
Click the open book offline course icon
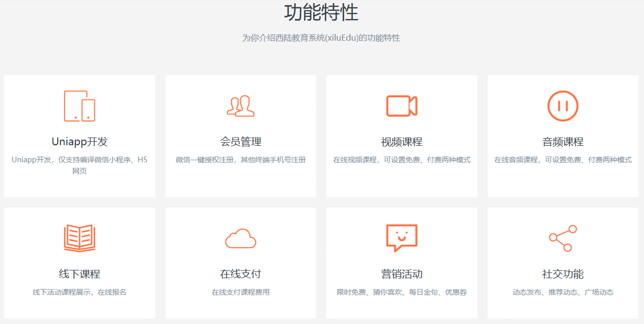79,238
